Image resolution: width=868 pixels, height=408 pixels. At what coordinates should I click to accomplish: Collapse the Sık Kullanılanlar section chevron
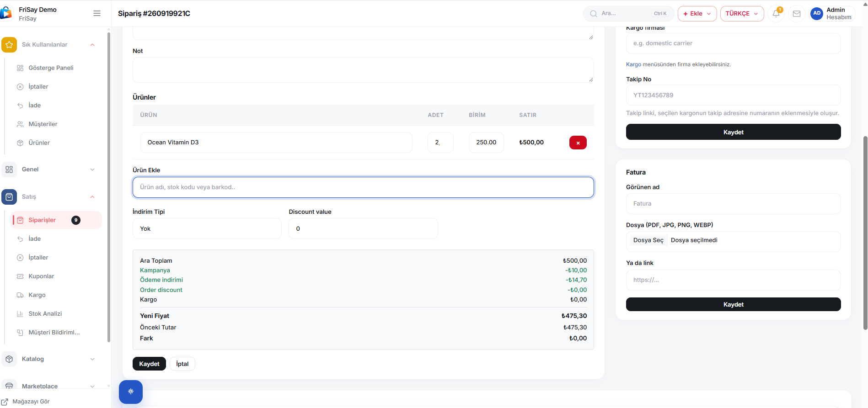point(92,45)
